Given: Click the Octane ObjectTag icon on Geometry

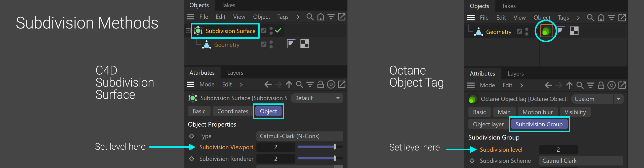Looking at the screenshot, I should click(x=546, y=31).
